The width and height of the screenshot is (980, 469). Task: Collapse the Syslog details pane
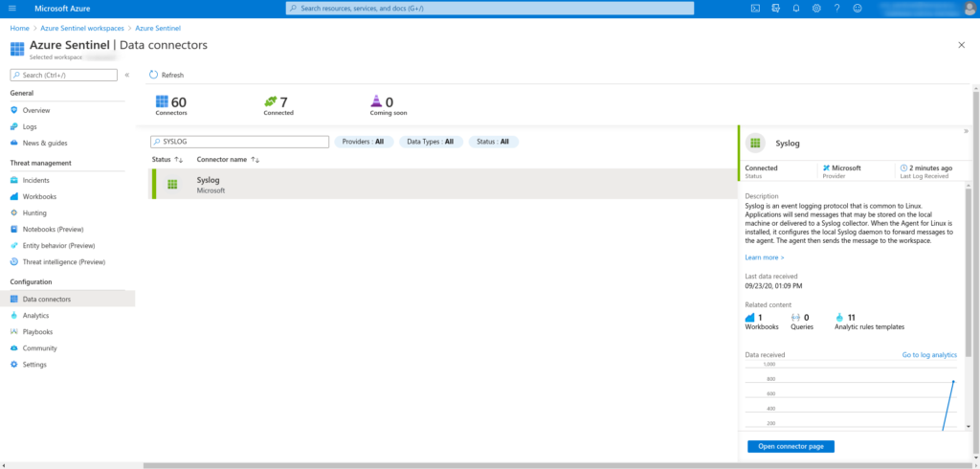coord(967,131)
